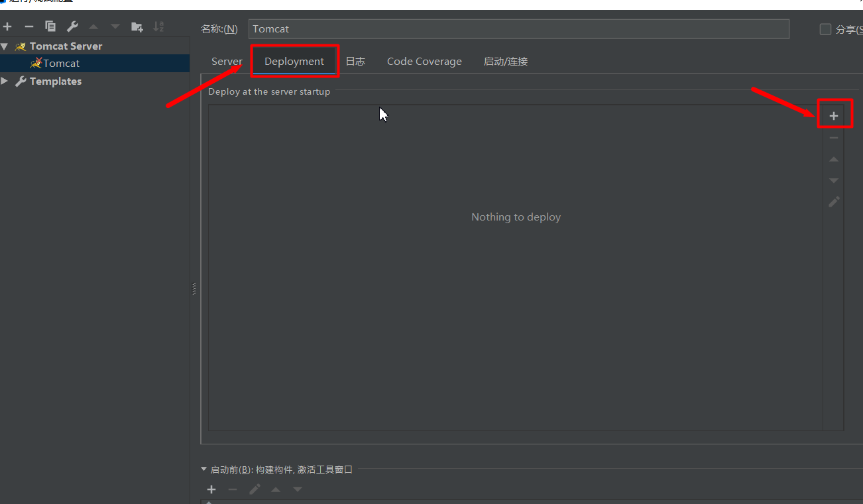The width and height of the screenshot is (863, 504).
Task: Switch to the Server tab
Action: point(227,61)
